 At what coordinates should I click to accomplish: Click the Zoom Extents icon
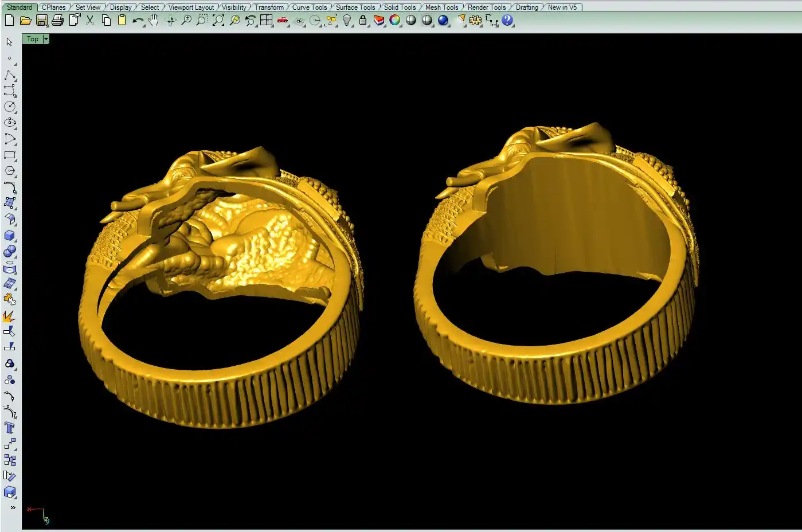pos(218,21)
